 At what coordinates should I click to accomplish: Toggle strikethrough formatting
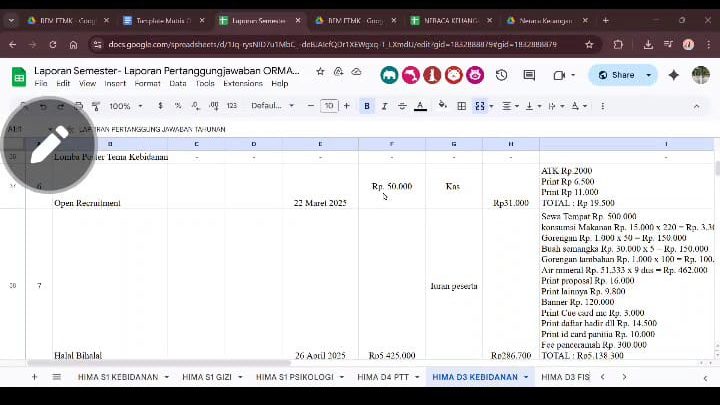pos(401,106)
